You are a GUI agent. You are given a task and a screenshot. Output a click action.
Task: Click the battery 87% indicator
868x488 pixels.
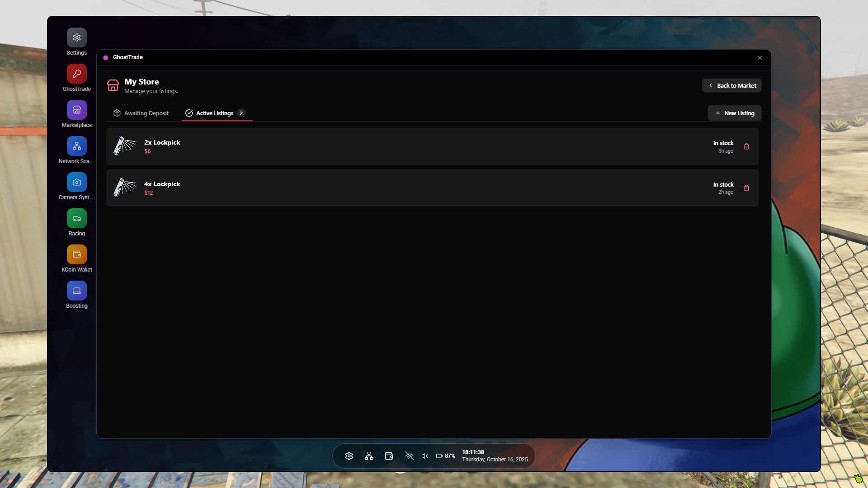tap(445, 456)
